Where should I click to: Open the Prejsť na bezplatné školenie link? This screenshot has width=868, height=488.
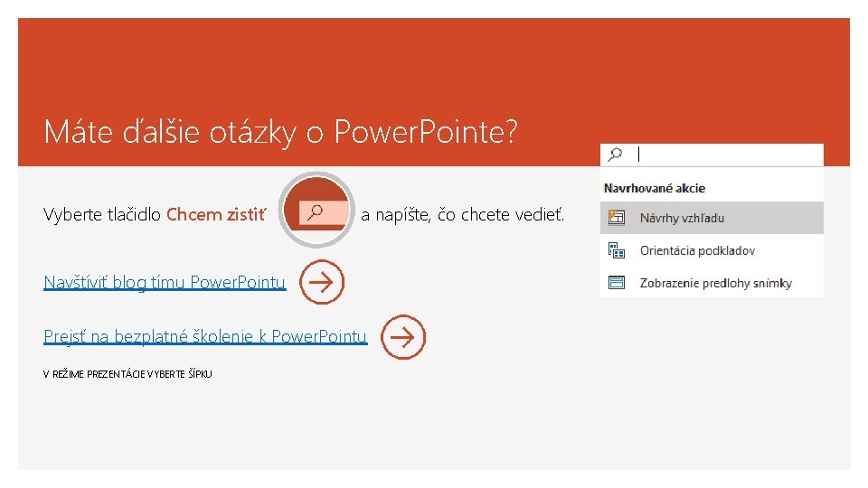click(205, 336)
